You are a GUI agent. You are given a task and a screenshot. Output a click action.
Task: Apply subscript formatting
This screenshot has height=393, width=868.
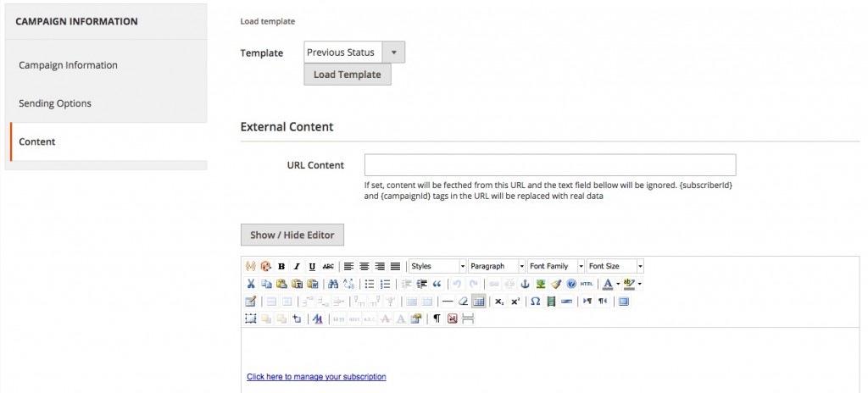500,301
